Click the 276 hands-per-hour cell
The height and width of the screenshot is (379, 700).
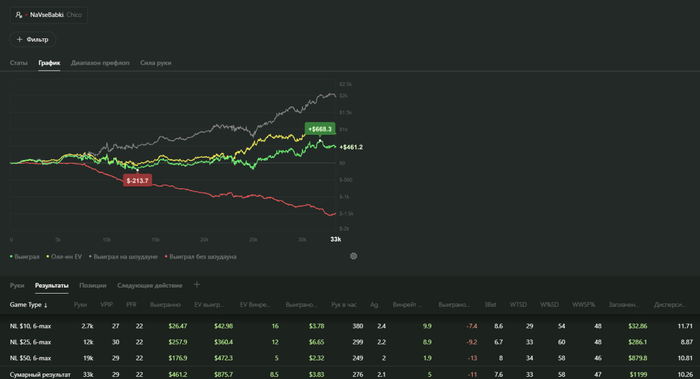[358, 375]
